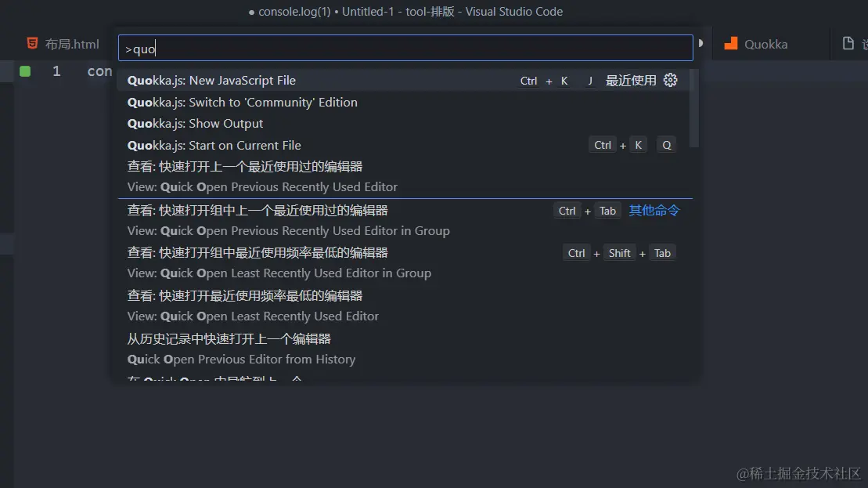Click the HTML5 icon on 布局.html tab
Image resolution: width=868 pixels, height=488 pixels.
pos(33,43)
